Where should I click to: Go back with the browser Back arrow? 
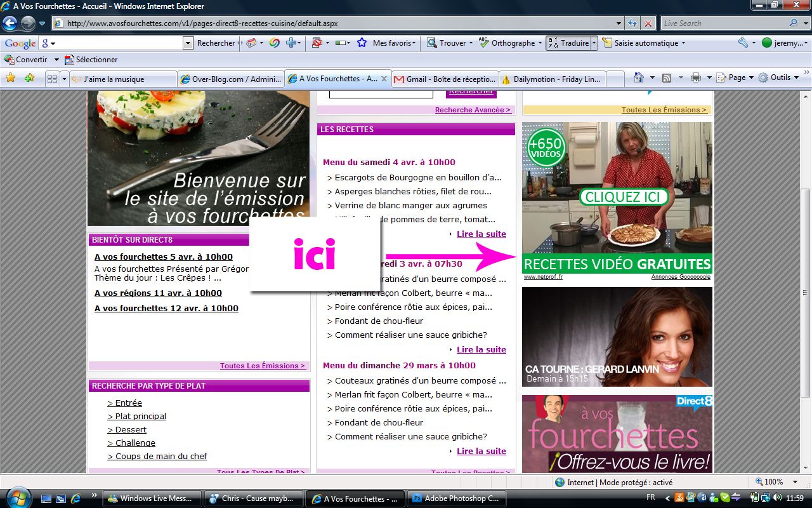click(x=10, y=23)
